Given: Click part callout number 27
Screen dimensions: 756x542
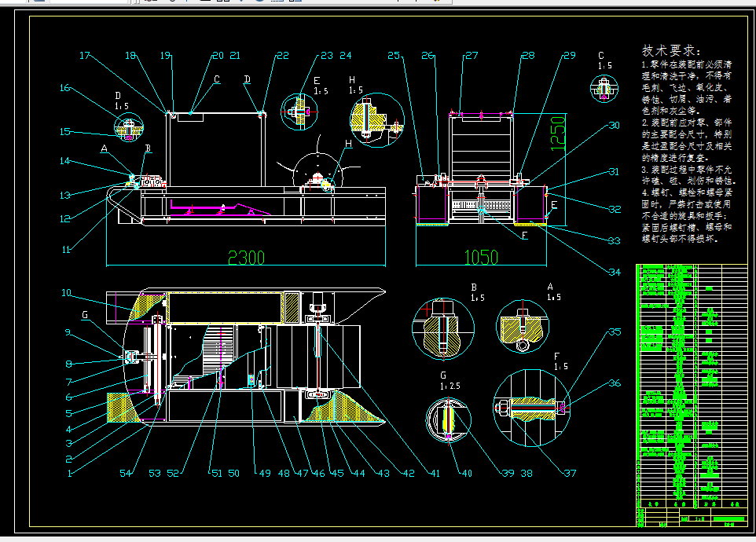Looking at the screenshot, I should 472,56.
